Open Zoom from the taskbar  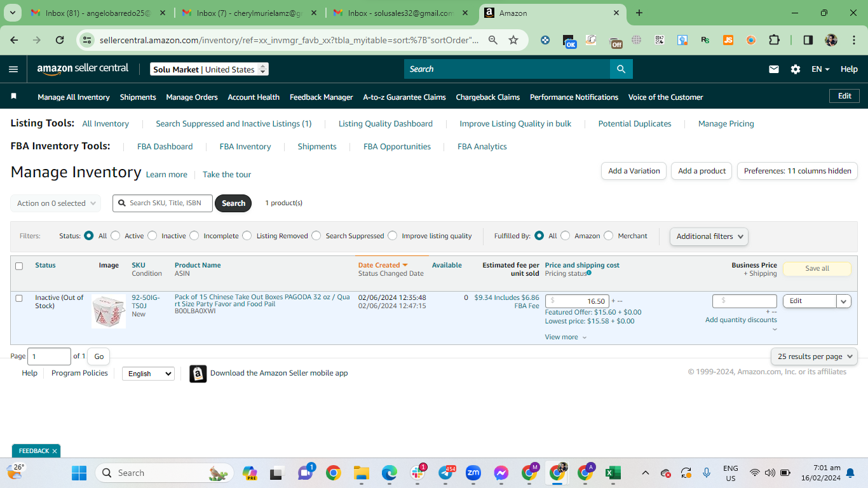point(473,473)
